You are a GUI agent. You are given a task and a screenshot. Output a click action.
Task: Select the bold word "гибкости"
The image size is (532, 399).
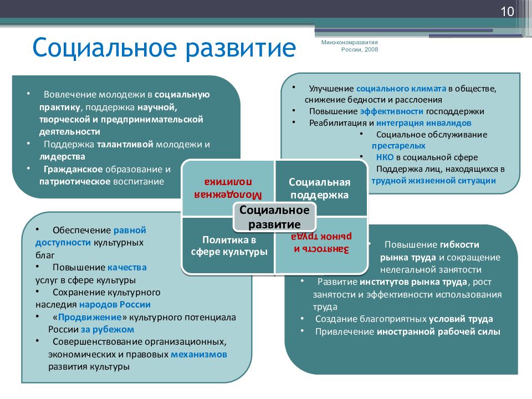coord(460,244)
